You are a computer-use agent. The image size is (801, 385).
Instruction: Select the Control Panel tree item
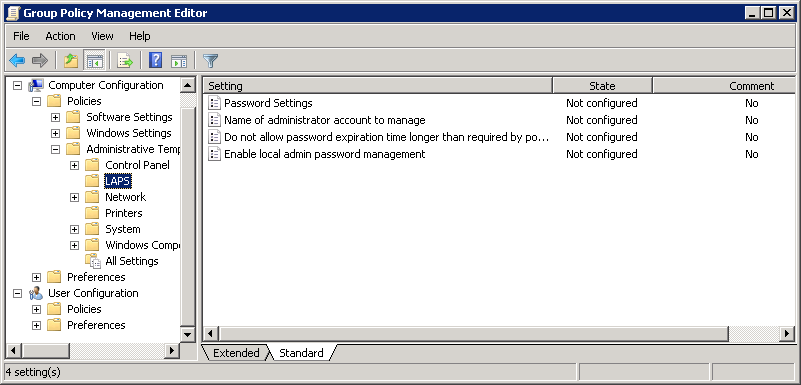click(x=137, y=165)
